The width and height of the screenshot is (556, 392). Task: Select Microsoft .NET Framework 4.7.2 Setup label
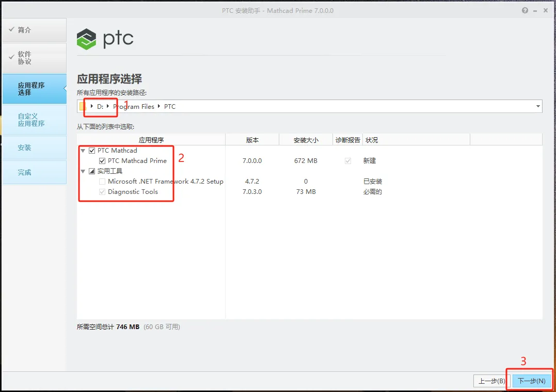coord(166,182)
